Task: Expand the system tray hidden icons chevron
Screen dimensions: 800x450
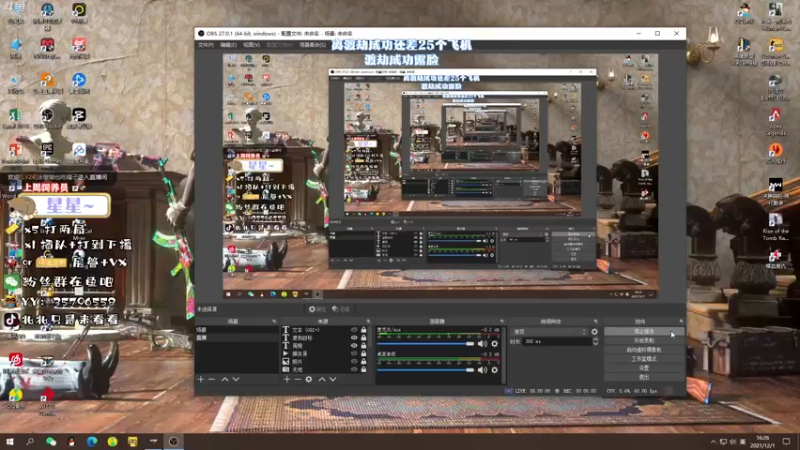Action: click(713, 441)
